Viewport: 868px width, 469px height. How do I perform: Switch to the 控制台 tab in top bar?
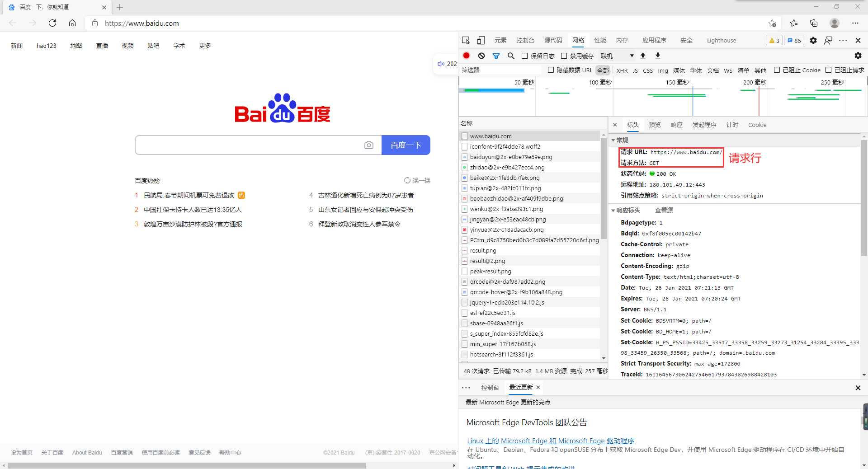tap(525, 40)
